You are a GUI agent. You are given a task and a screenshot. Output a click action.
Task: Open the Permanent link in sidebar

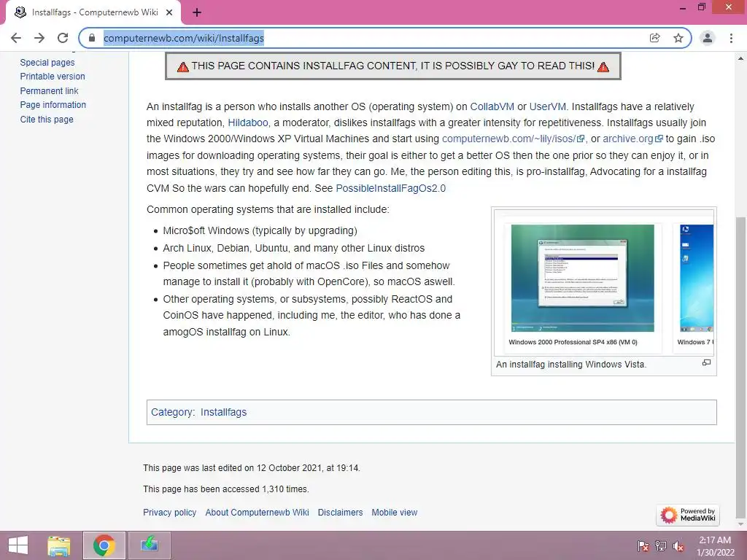[x=49, y=91]
